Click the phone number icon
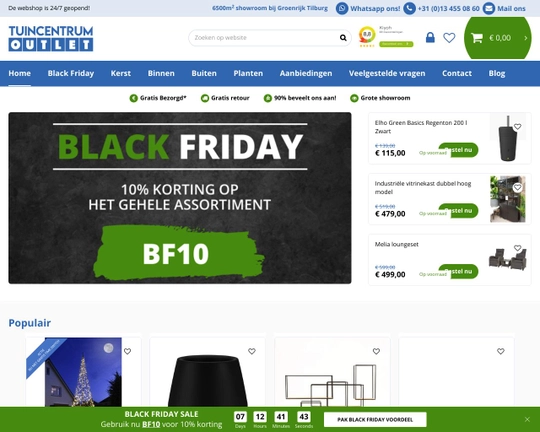The width and height of the screenshot is (540, 432). point(409,8)
